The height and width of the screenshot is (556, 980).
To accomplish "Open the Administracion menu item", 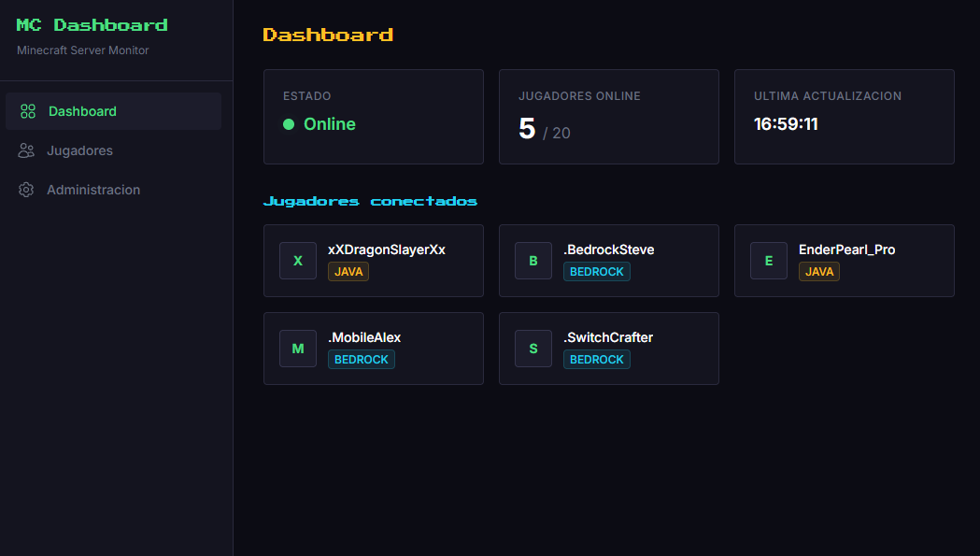I will (113, 190).
